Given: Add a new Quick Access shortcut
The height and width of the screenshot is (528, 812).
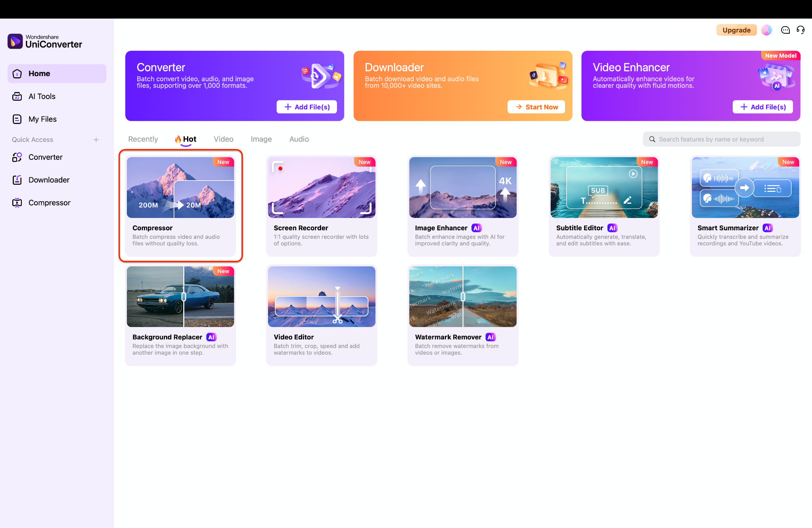Looking at the screenshot, I should pos(96,140).
